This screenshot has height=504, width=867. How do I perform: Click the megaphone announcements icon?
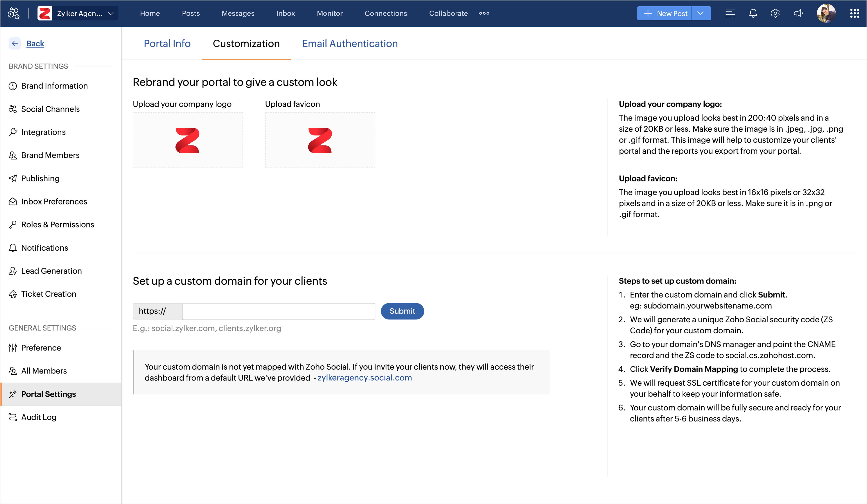[x=798, y=13]
